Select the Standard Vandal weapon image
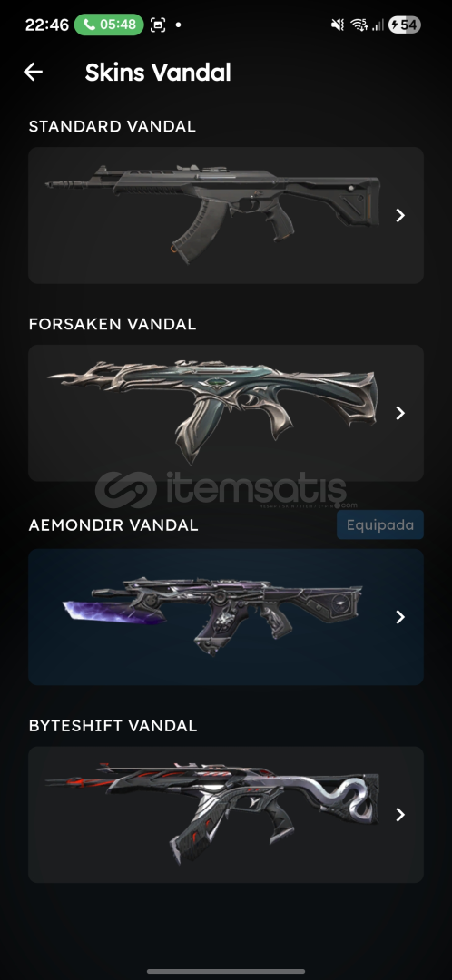Image resolution: width=452 pixels, height=980 pixels. click(x=212, y=213)
